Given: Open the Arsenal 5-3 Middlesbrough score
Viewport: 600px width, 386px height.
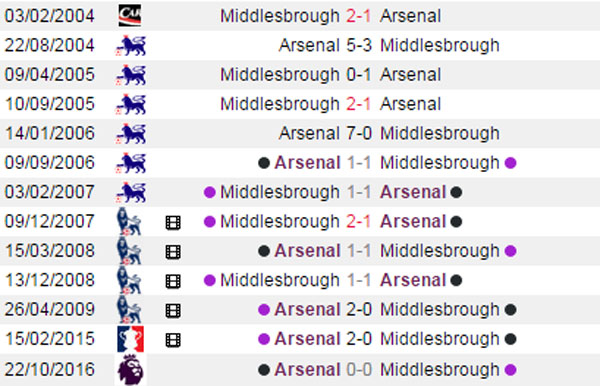Looking at the screenshot, I should [359, 45].
